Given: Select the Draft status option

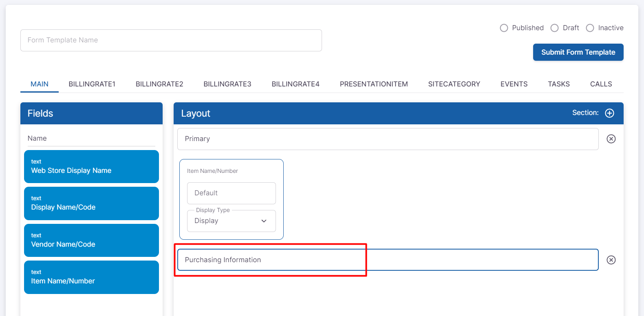Looking at the screenshot, I should (x=555, y=28).
